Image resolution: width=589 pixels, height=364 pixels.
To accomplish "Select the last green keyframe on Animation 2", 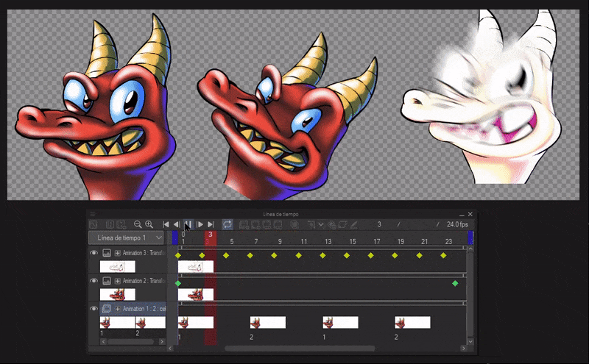I will tap(455, 283).
